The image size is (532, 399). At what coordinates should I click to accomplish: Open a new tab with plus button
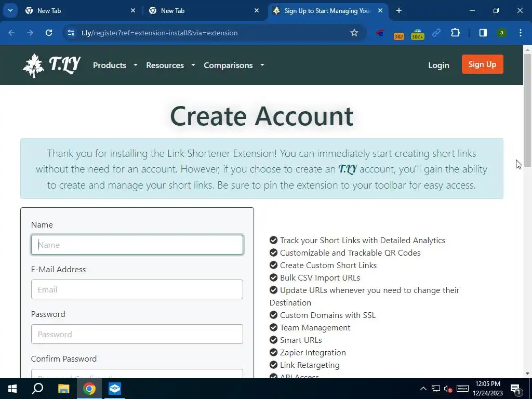399,10
